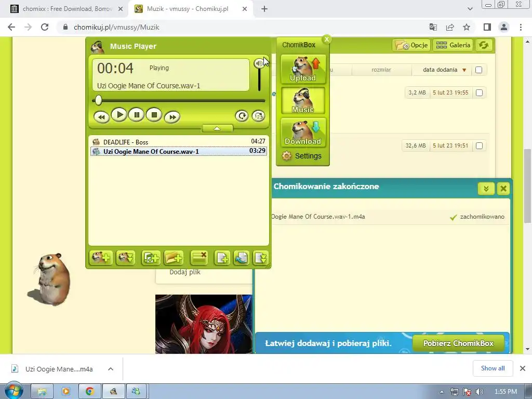This screenshot has width=532, height=399.
Task: Jump to the previous track in Music Player
Action: [x=101, y=117]
